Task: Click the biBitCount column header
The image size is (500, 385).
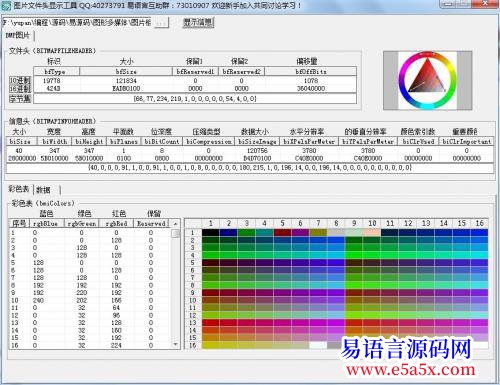Action: coord(162,142)
